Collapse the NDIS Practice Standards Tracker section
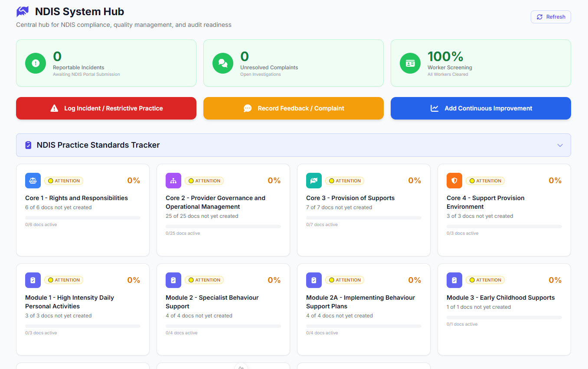The width and height of the screenshot is (588, 369). point(560,145)
